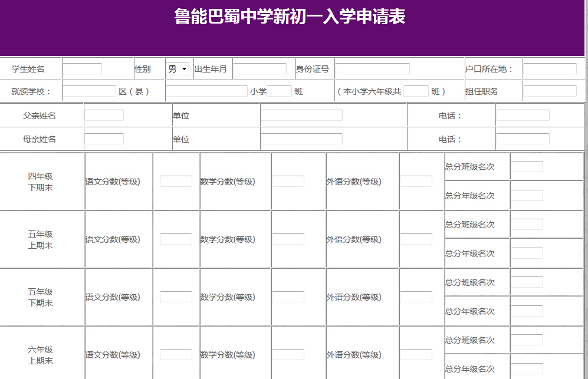This screenshot has width=588, height=379.
Task: Click 四年级下期末 总分班级名次 field
Action: coord(527,167)
